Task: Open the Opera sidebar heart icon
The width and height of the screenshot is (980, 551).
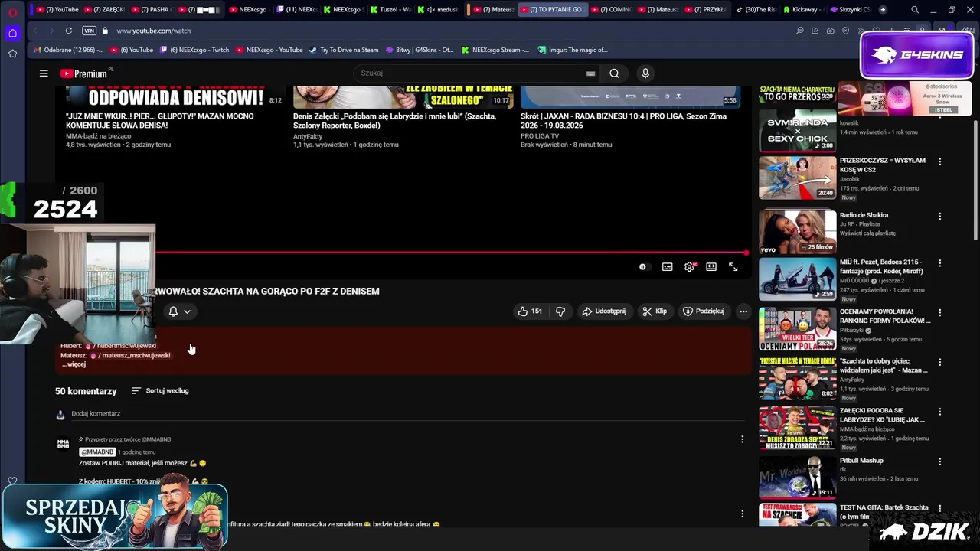Action: pyautogui.click(x=12, y=481)
